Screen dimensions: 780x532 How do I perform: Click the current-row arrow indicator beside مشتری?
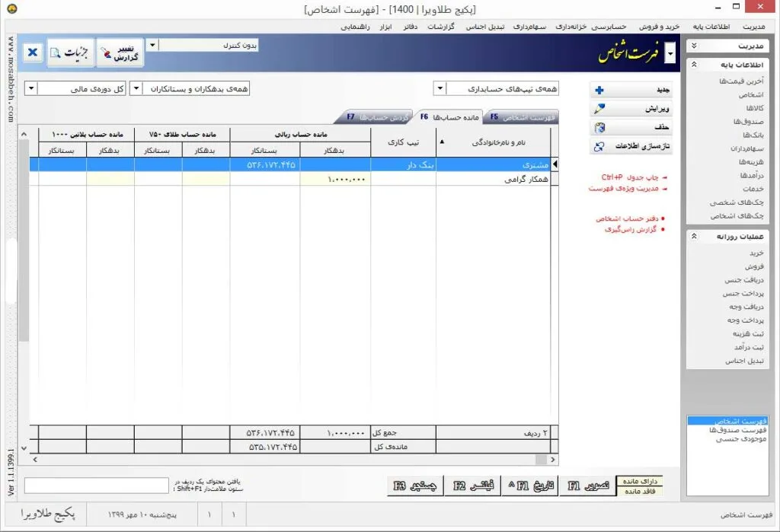point(555,164)
